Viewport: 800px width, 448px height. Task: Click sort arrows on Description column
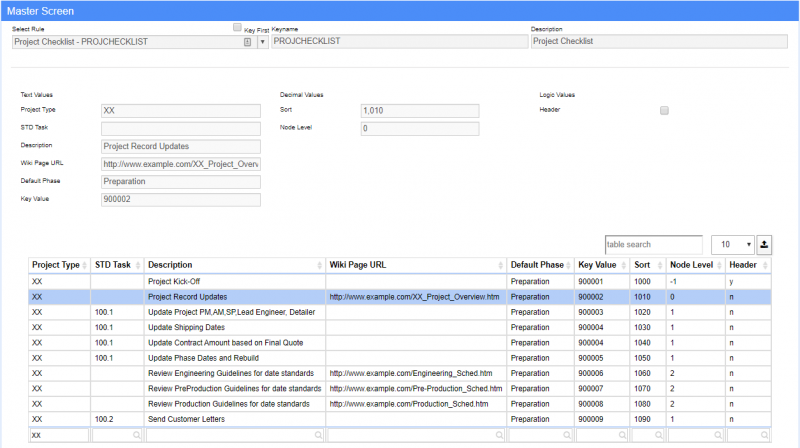(x=320, y=266)
